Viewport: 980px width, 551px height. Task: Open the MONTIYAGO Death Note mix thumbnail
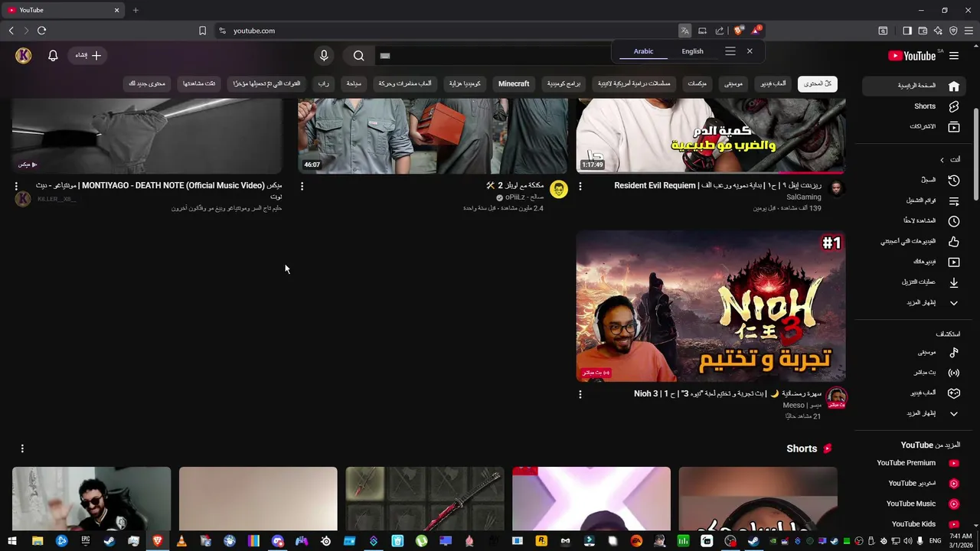click(148, 135)
